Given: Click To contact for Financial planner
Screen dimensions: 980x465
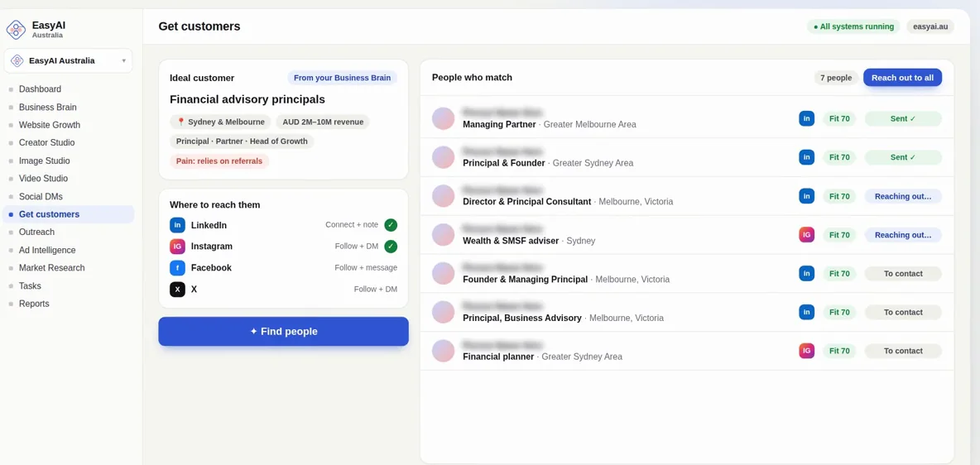Looking at the screenshot, I should point(903,351).
